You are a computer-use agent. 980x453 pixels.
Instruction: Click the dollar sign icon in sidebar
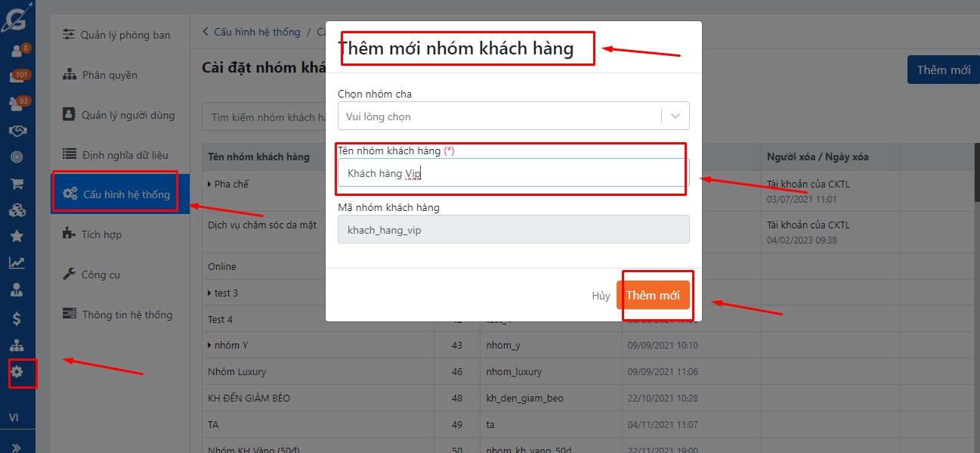[17, 318]
